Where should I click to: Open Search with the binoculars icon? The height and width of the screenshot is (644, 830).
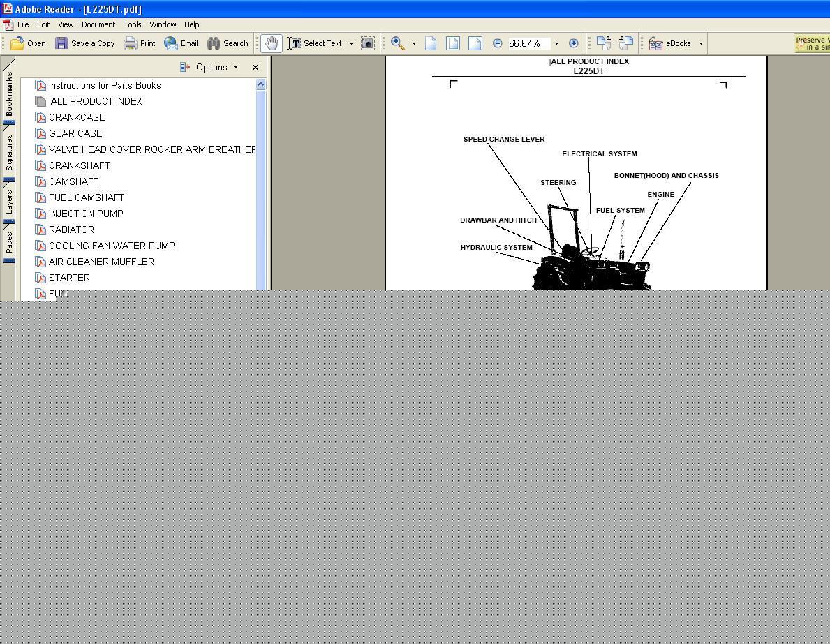point(214,43)
